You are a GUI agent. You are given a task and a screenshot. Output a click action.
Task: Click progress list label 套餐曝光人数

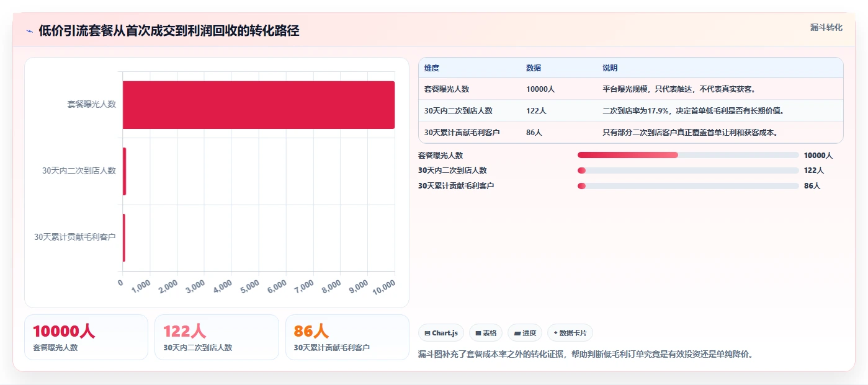(441, 156)
